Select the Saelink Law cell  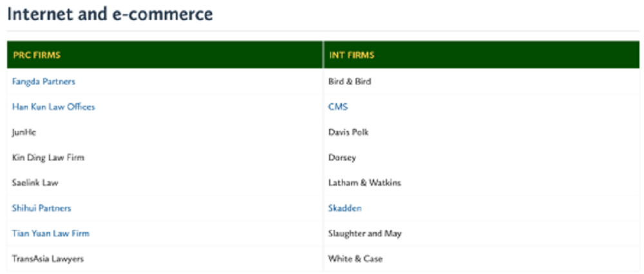pos(165,183)
